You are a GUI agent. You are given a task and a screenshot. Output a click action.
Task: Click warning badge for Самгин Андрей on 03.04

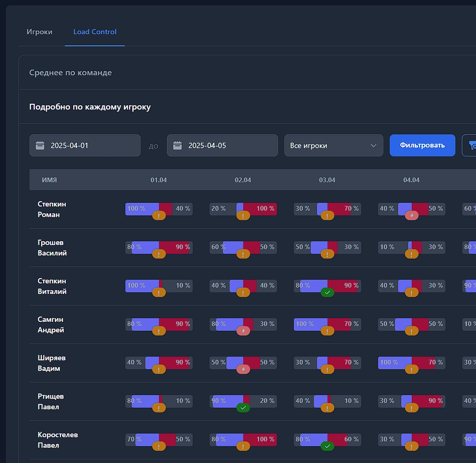328,331
